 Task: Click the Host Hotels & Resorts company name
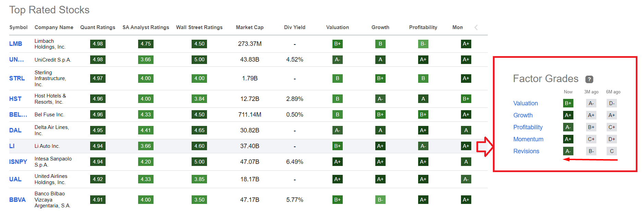(50, 99)
